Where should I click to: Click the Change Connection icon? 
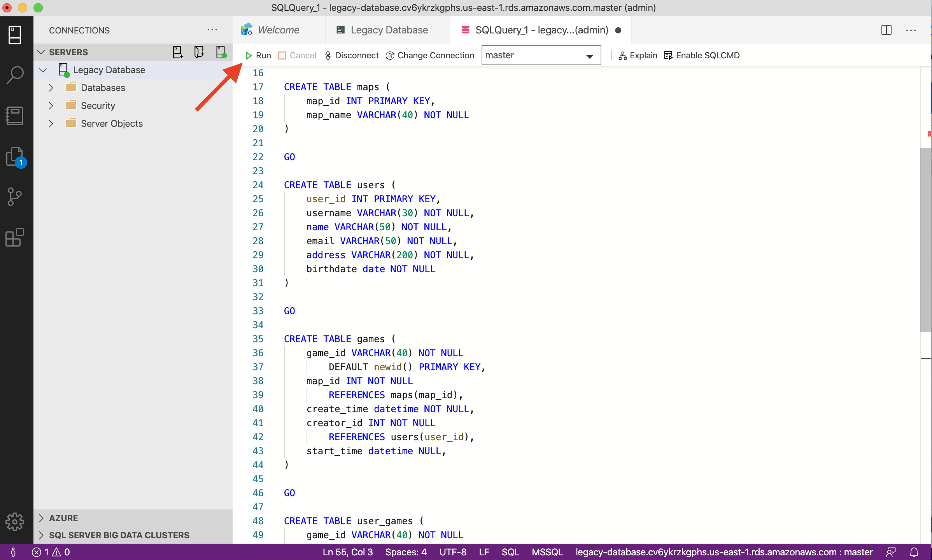pos(389,55)
